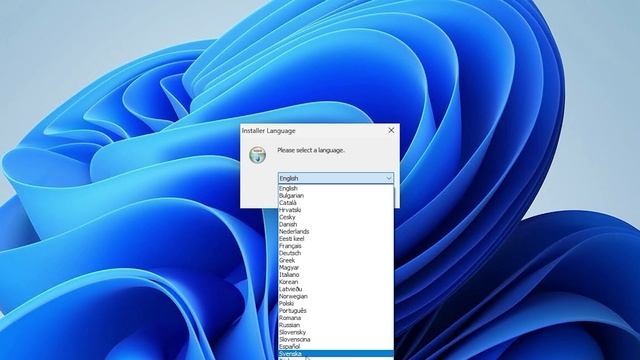This screenshot has height=360, width=640.
Task: Choose Català from the dropdown list
Action: coord(336,203)
